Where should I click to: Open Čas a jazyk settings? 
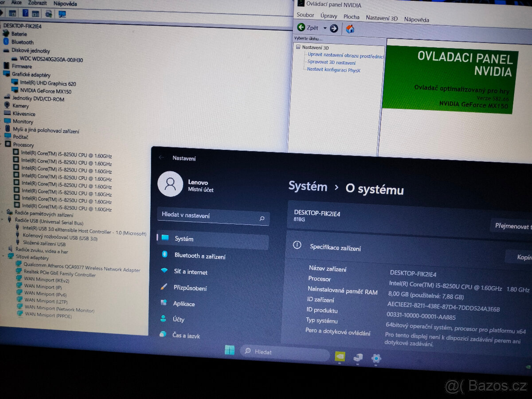click(x=186, y=336)
